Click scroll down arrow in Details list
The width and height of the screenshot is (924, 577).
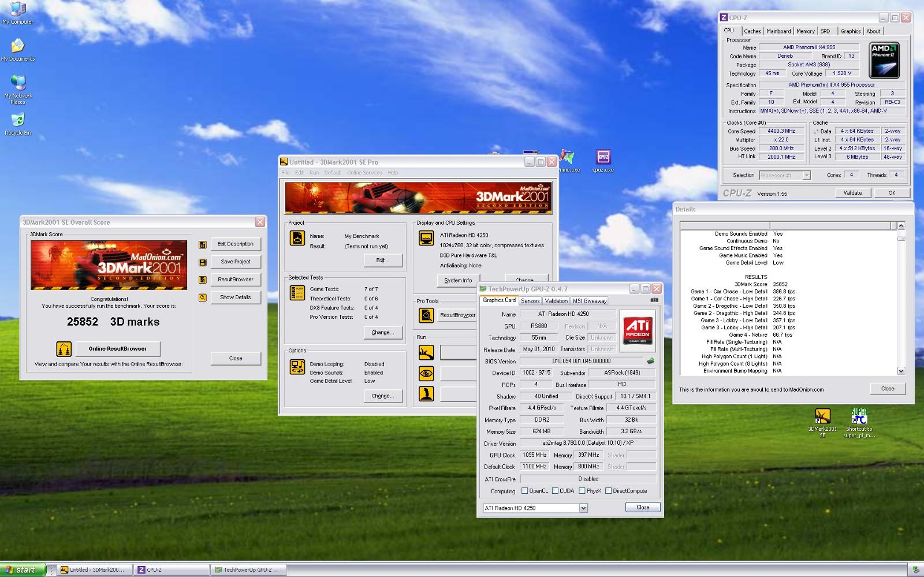(x=901, y=371)
